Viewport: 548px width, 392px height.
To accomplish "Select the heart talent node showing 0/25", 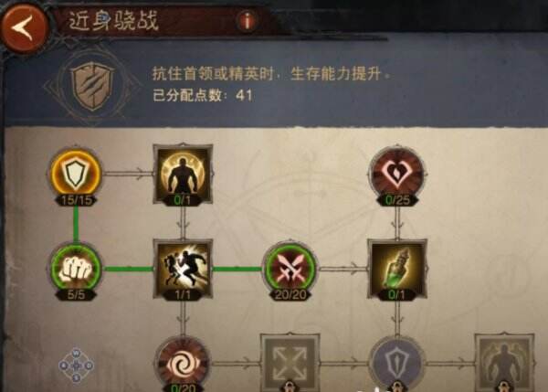I will pyautogui.click(x=397, y=174).
